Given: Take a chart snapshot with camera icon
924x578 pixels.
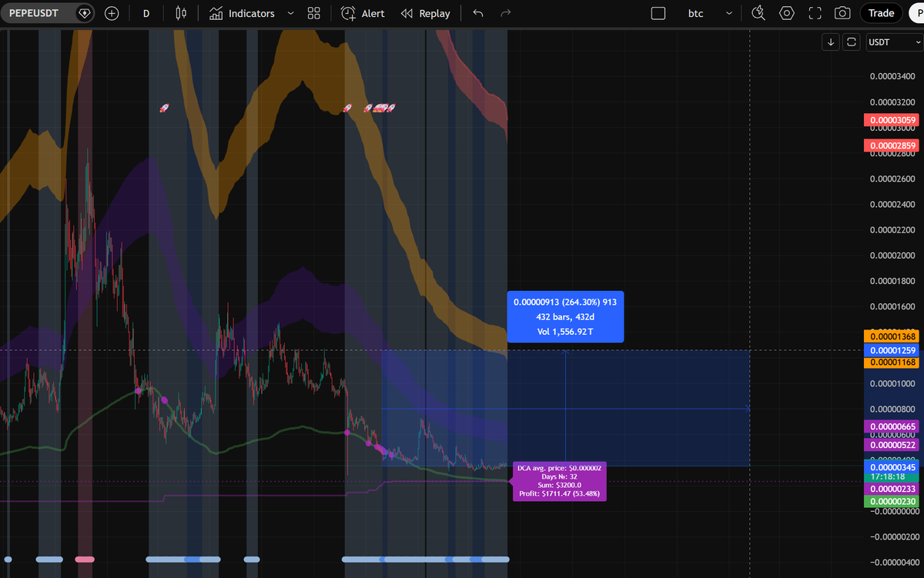Looking at the screenshot, I should tap(842, 13).
